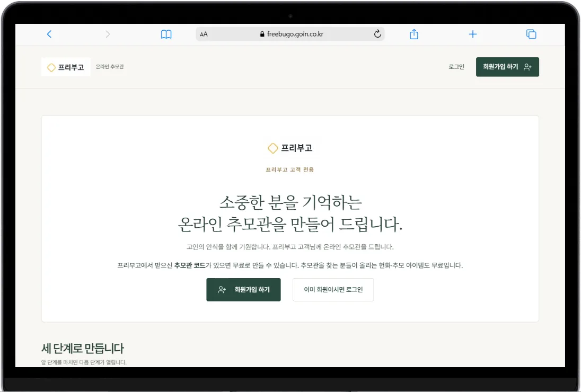Reload the page with the refresh icon
Screen dimensions: 581x392
pyautogui.click(x=377, y=34)
